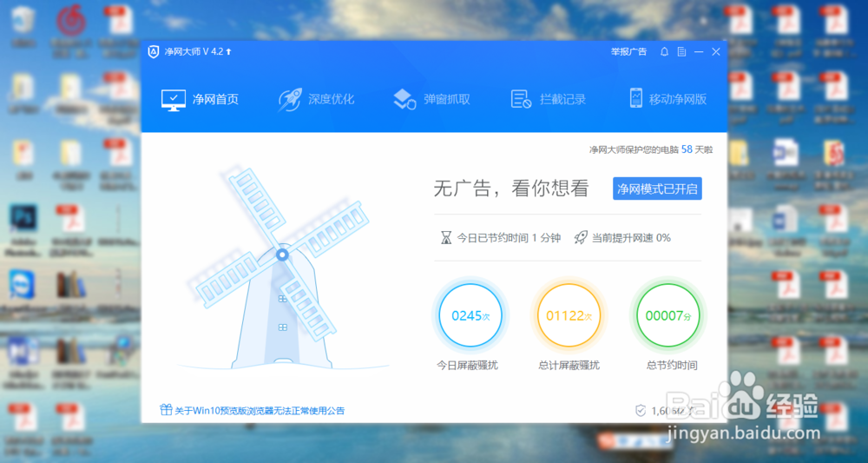868x463 pixels.
Task: Click the rocket icon beside 当前提升网速
Action: click(x=581, y=238)
